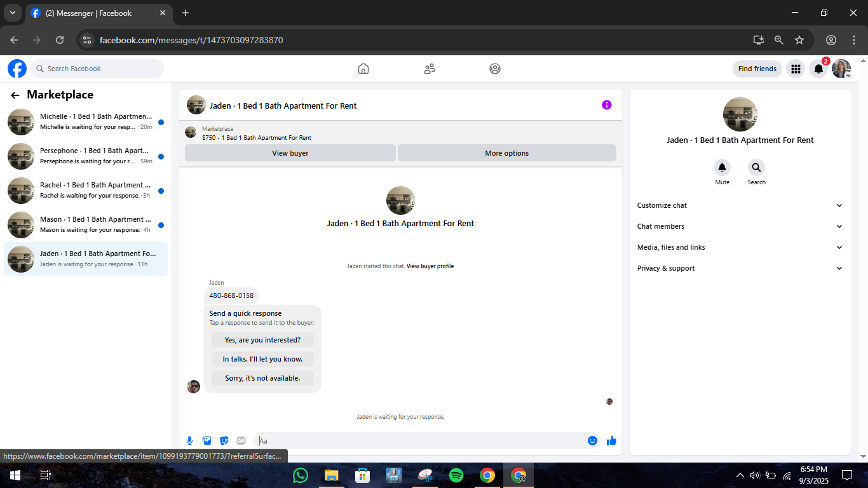Bookmark this page with the star icon
This screenshot has width=868, height=488.
click(799, 40)
